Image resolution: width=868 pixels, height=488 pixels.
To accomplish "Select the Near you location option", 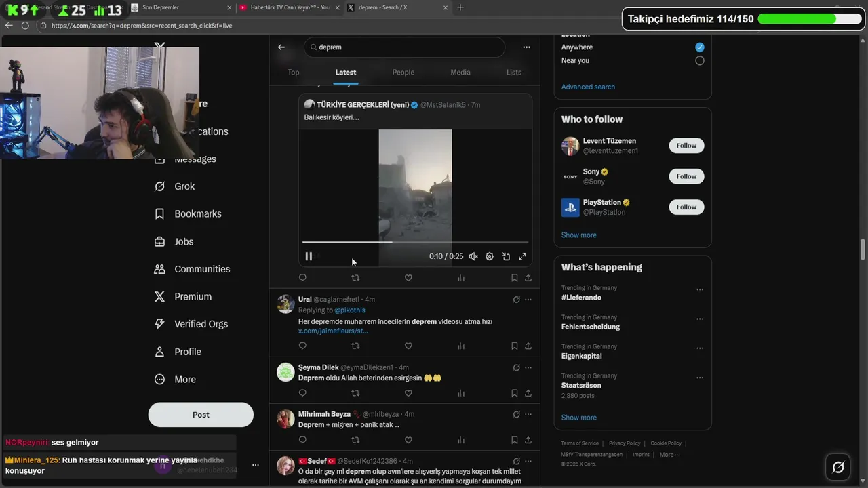I will coord(700,60).
